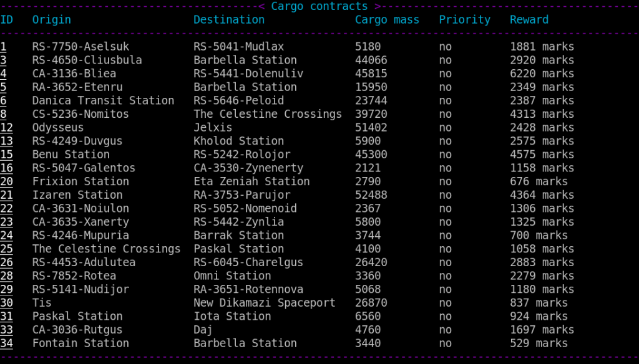639x364 pixels.
Task: Click contract ID 30 from Tis
Action: pyautogui.click(x=6, y=302)
